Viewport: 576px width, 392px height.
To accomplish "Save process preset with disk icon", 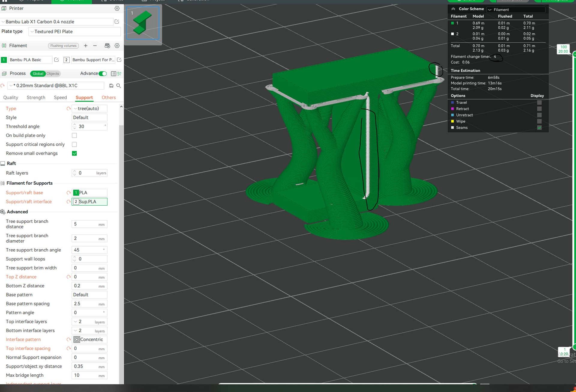I will pos(111,86).
